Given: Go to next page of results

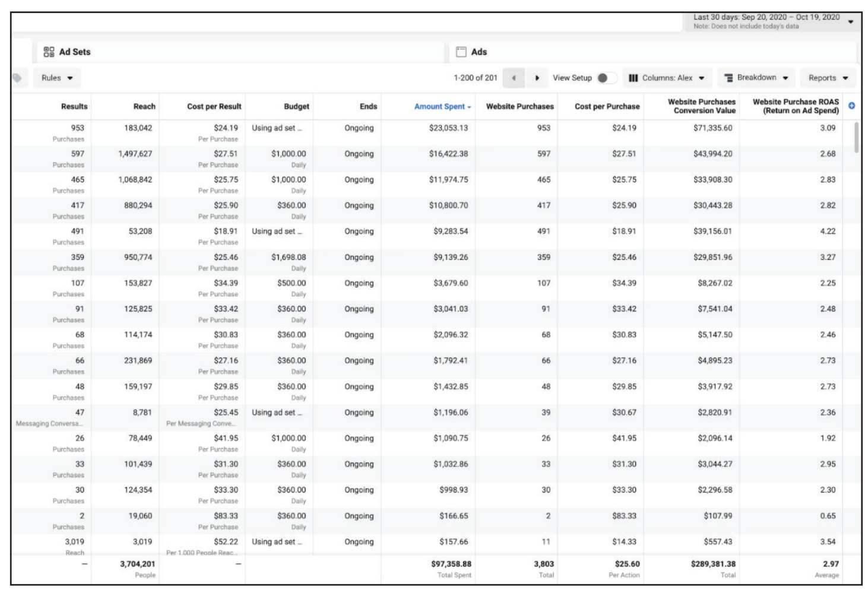Looking at the screenshot, I should pos(537,78).
